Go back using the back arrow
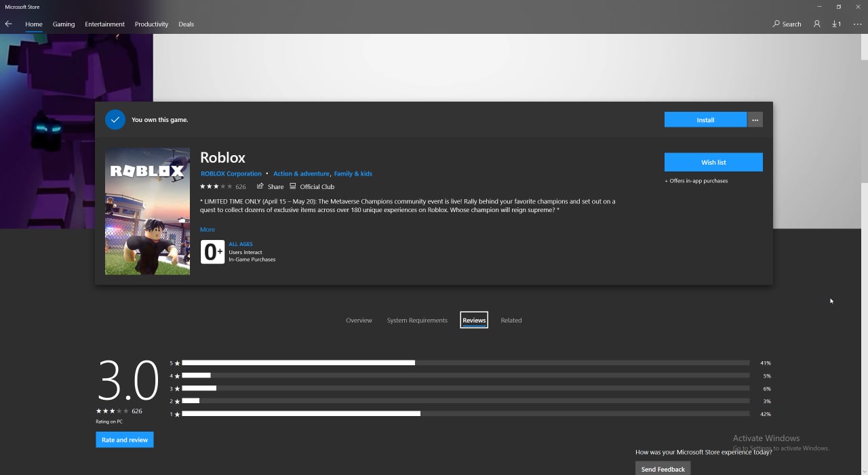Viewport: 868px width, 475px height. tap(8, 24)
